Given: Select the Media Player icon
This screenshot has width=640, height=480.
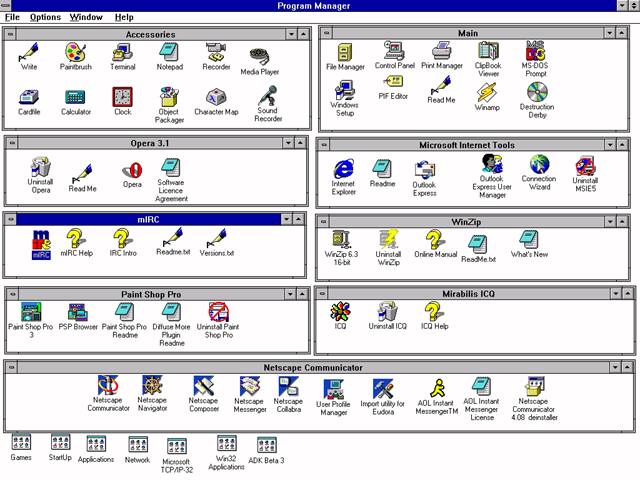Looking at the screenshot, I should click(x=259, y=57).
